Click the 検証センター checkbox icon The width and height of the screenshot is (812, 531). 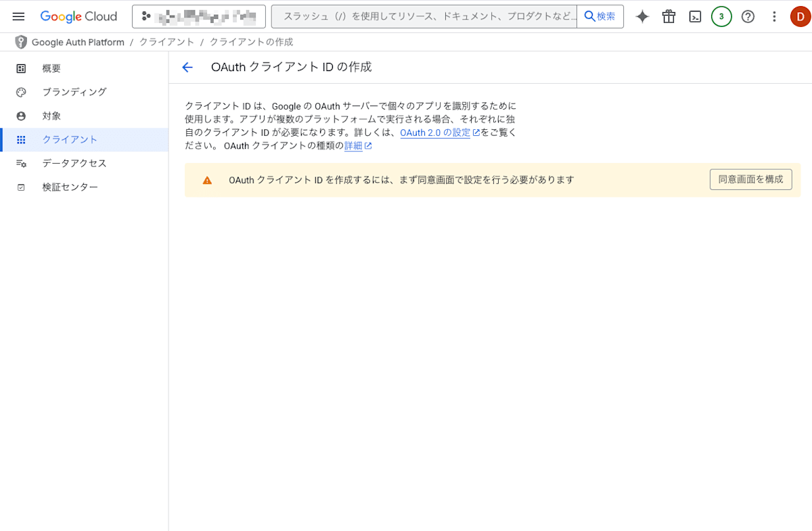click(x=21, y=187)
